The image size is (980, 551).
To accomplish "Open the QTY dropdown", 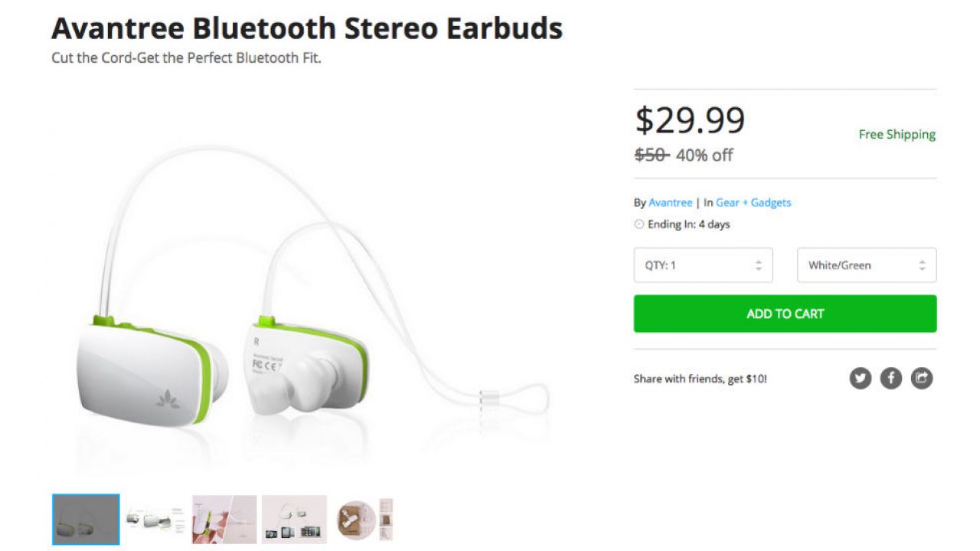I will [x=703, y=265].
